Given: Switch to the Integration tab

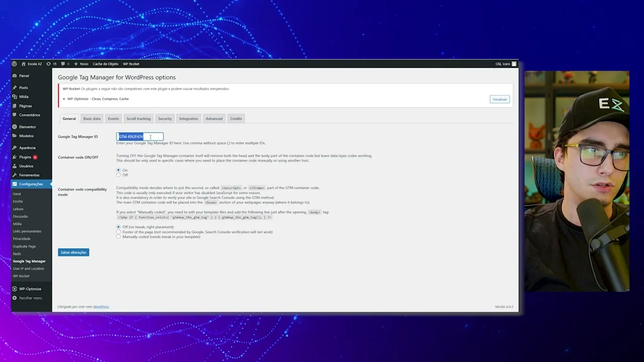Looking at the screenshot, I should point(189,119).
